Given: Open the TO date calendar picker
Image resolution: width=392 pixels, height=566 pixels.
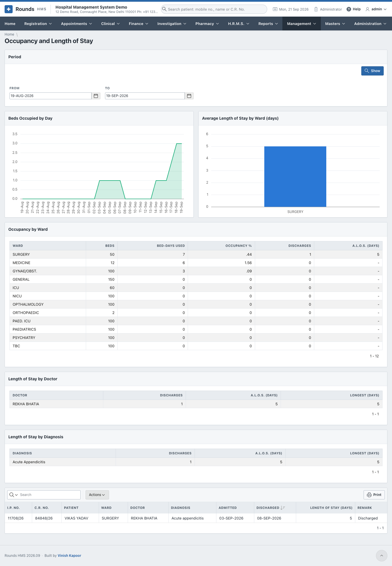Looking at the screenshot, I should tap(189, 96).
